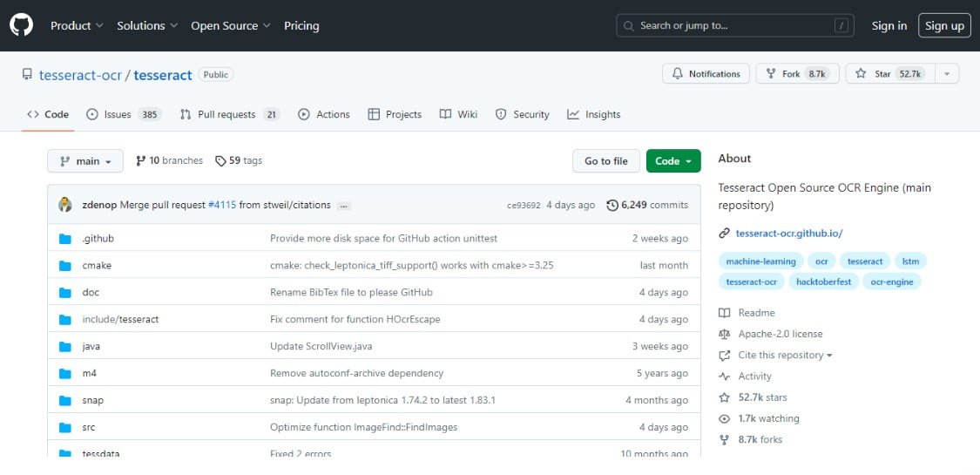Click 'Optimize function ImageFind::FindImages' commit message
This screenshot has width=980, height=475.
pyautogui.click(x=364, y=427)
